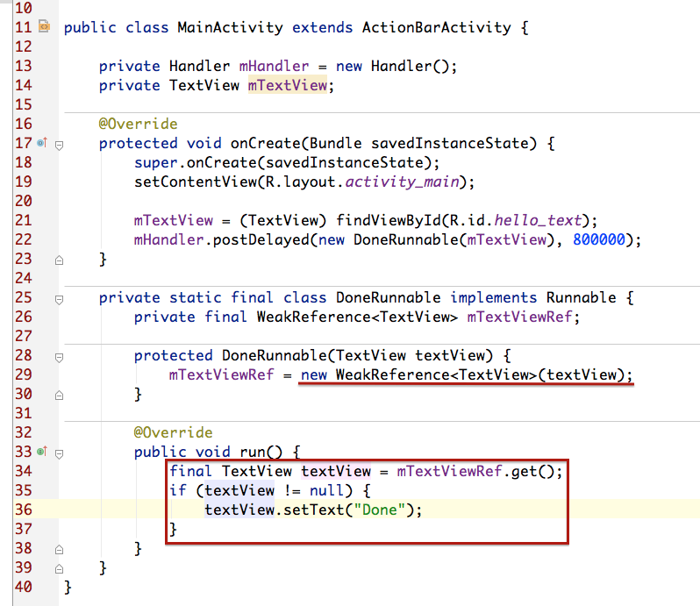The height and width of the screenshot is (606, 700).
Task: Click activity_main in setContentView call
Action: [403, 182]
